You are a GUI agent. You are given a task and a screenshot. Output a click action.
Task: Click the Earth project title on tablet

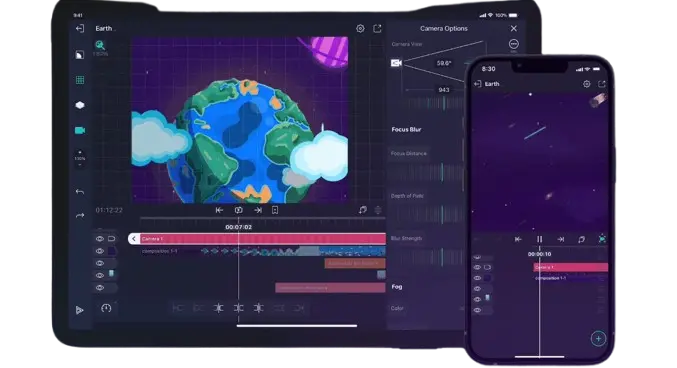click(104, 29)
